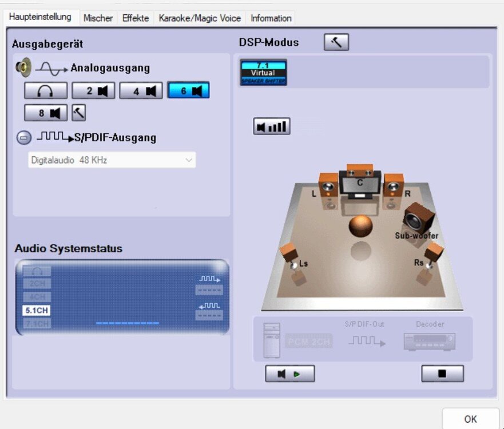The width and height of the screenshot is (504, 429).
Task: Select the 6 speaker output button
Action: [188, 90]
